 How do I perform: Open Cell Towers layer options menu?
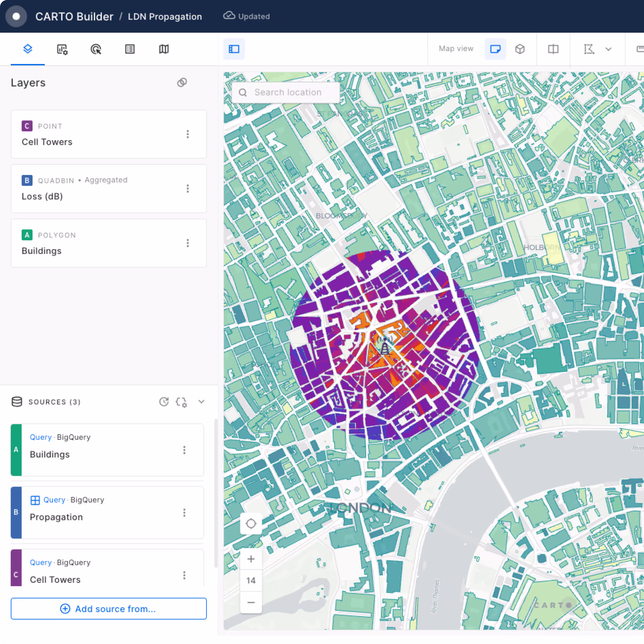click(187, 134)
